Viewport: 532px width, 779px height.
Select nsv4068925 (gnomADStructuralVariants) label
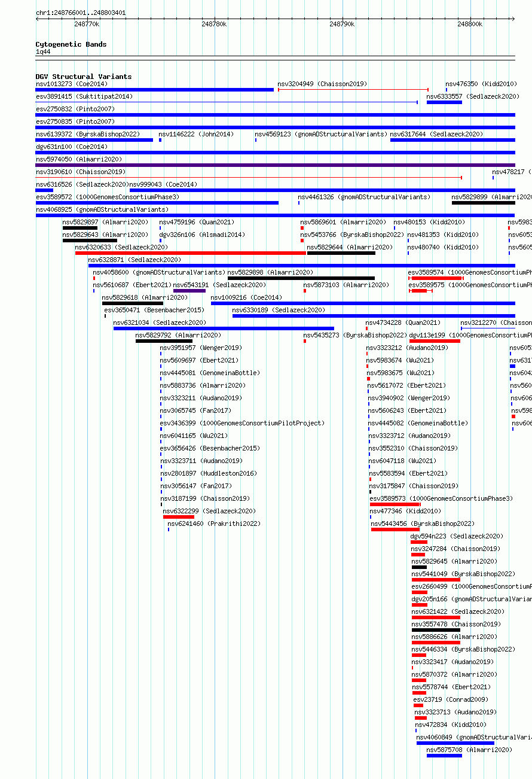pos(102,209)
